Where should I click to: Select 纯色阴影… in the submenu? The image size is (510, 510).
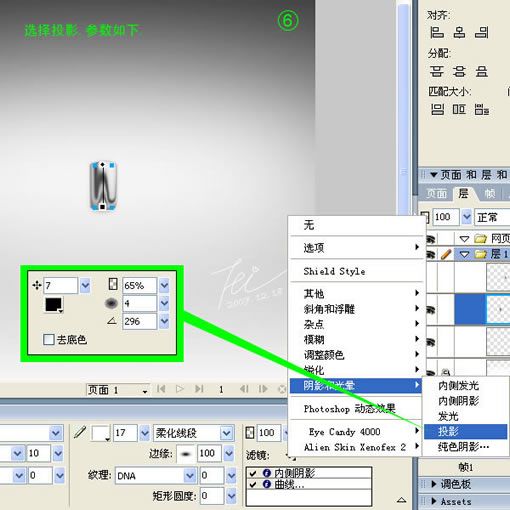[x=466, y=447]
